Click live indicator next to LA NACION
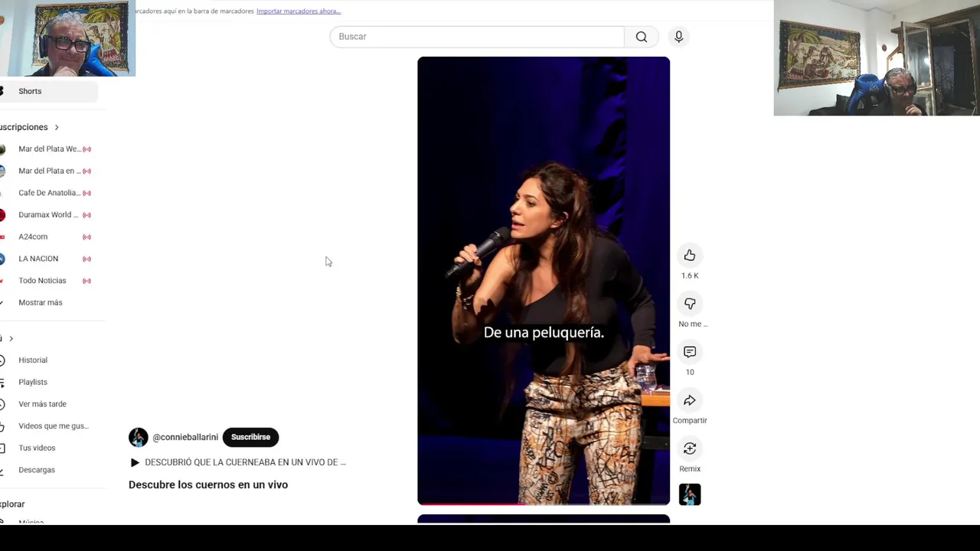This screenshot has height=551, width=980. [x=87, y=259]
